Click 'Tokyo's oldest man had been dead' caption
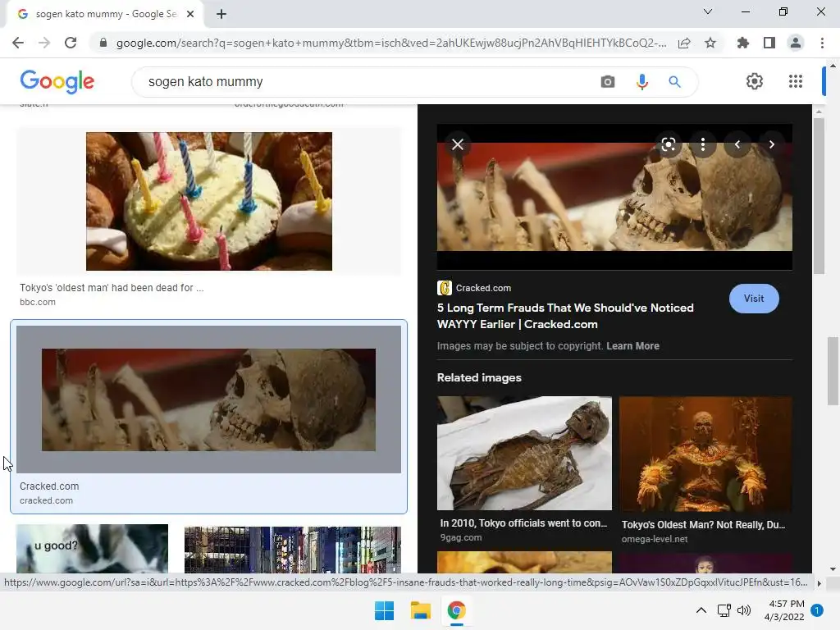This screenshot has height=630, width=840. point(112,288)
